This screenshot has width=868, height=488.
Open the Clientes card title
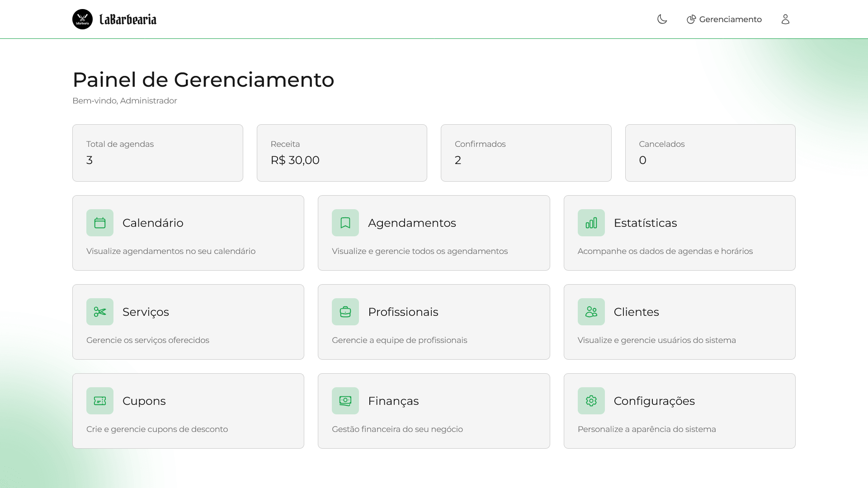point(636,312)
